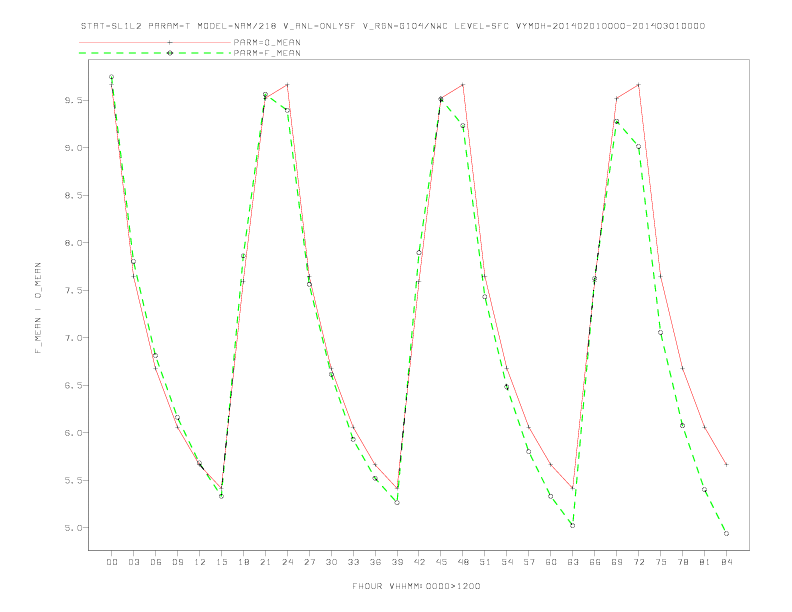Click the 69 forecast hour tick label
The height and width of the screenshot is (612, 792).
pos(617,562)
